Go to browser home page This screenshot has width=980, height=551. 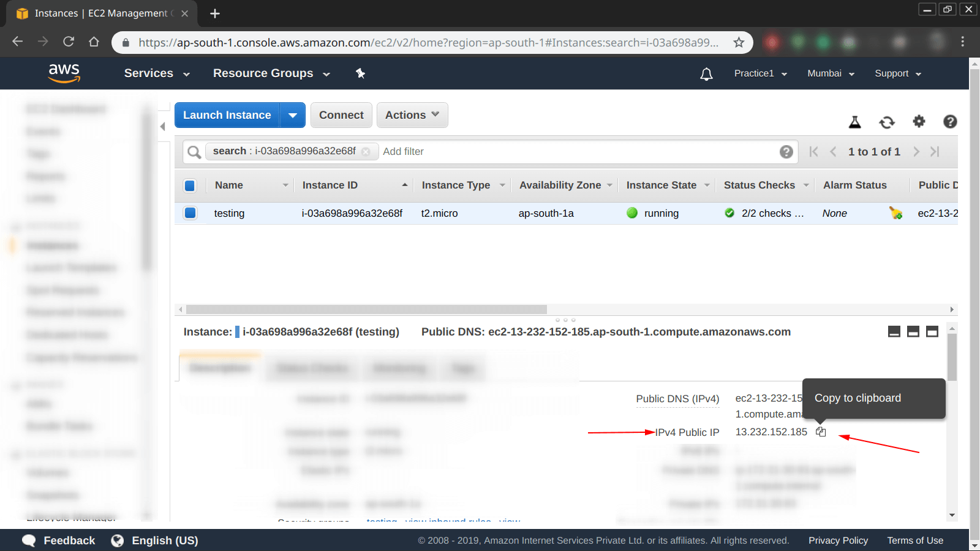pos(94,42)
